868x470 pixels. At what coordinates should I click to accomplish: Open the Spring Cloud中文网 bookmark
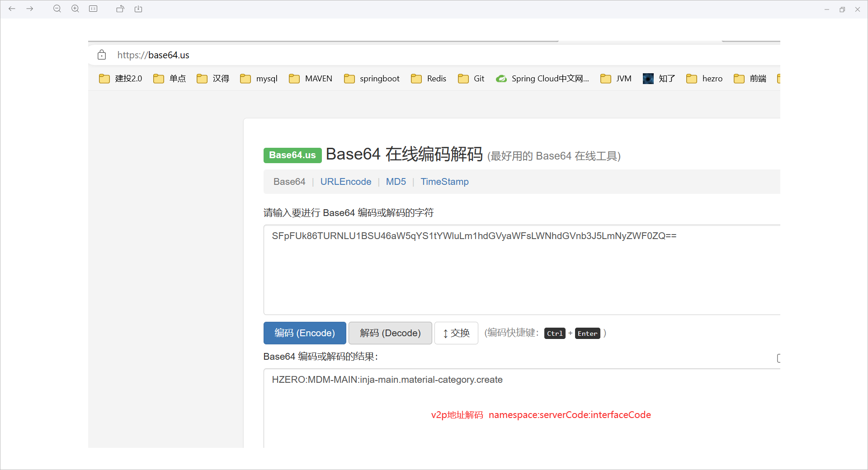542,79
